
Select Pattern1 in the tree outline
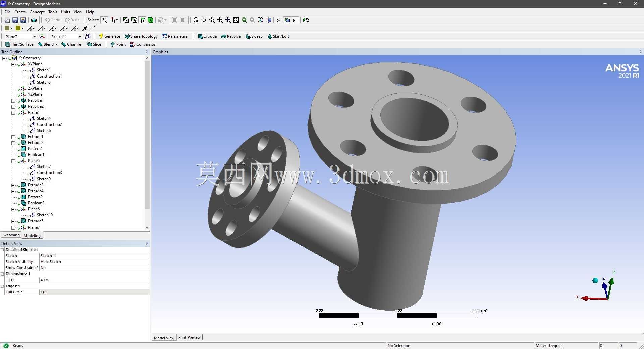35,149
